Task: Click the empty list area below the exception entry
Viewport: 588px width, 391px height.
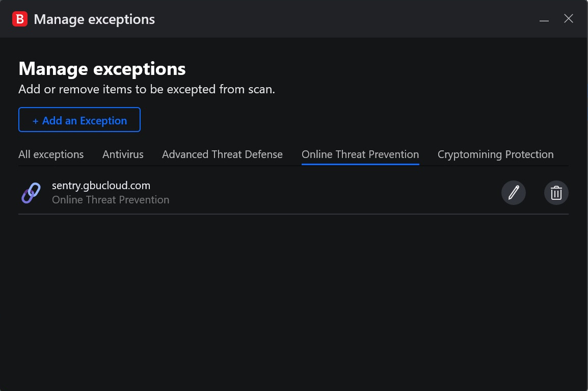Action: 293,296
